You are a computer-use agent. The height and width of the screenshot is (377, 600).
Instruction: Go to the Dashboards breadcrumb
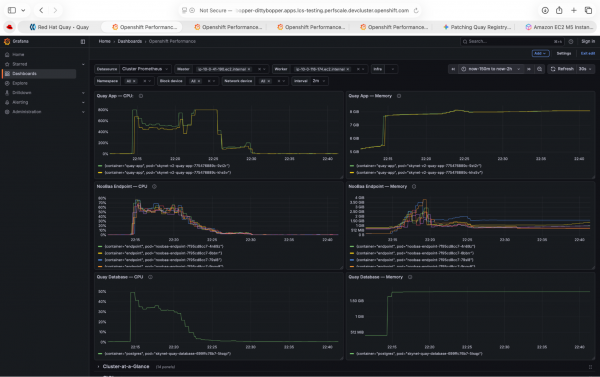pos(130,41)
